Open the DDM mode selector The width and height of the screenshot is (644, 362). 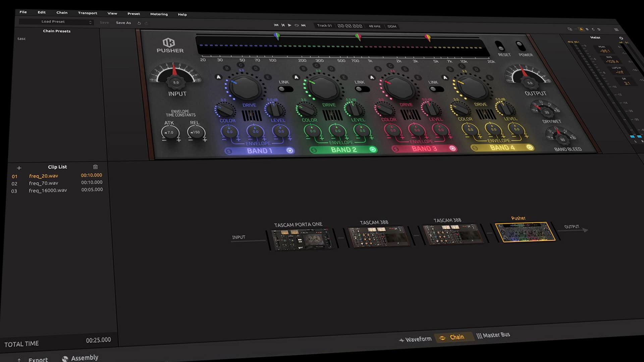click(392, 26)
